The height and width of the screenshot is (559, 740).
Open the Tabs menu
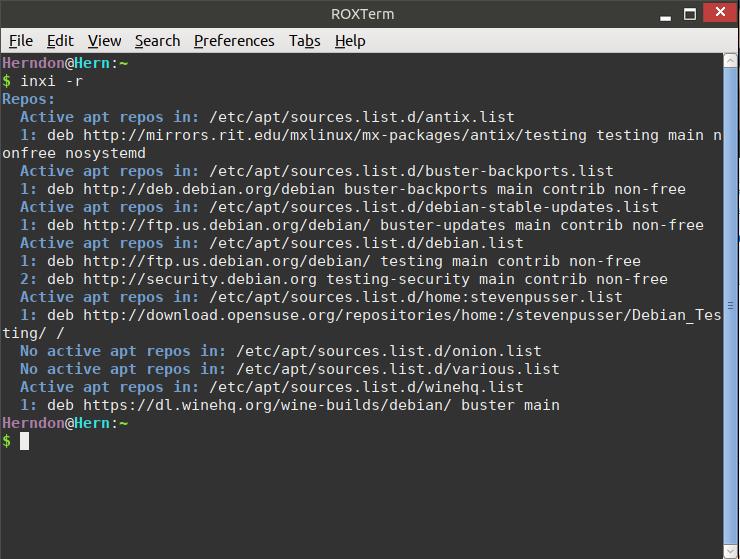[304, 41]
